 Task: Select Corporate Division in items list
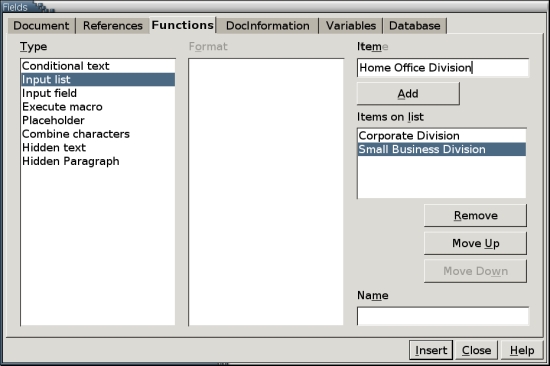(x=442, y=136)
